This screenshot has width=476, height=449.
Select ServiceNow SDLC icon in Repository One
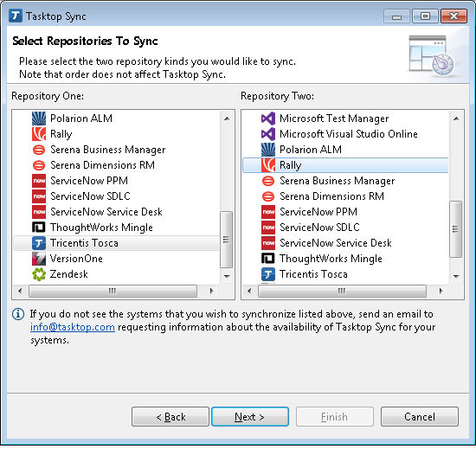(x=39, y=196)
